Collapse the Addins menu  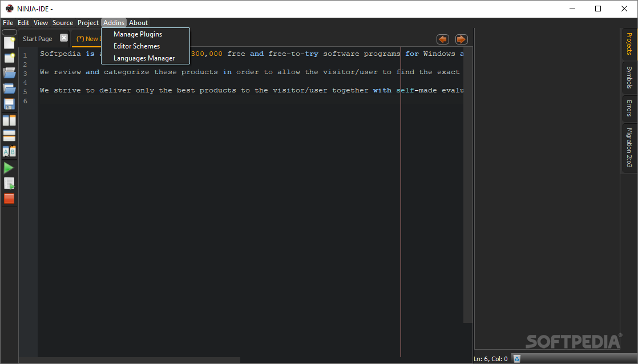coord(114,23)
